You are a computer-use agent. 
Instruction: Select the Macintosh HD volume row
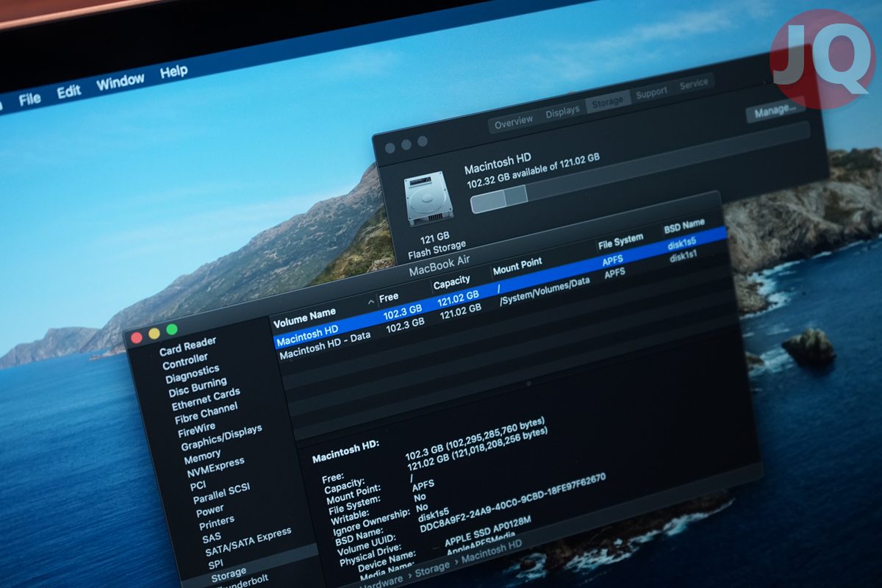point(500,287)
